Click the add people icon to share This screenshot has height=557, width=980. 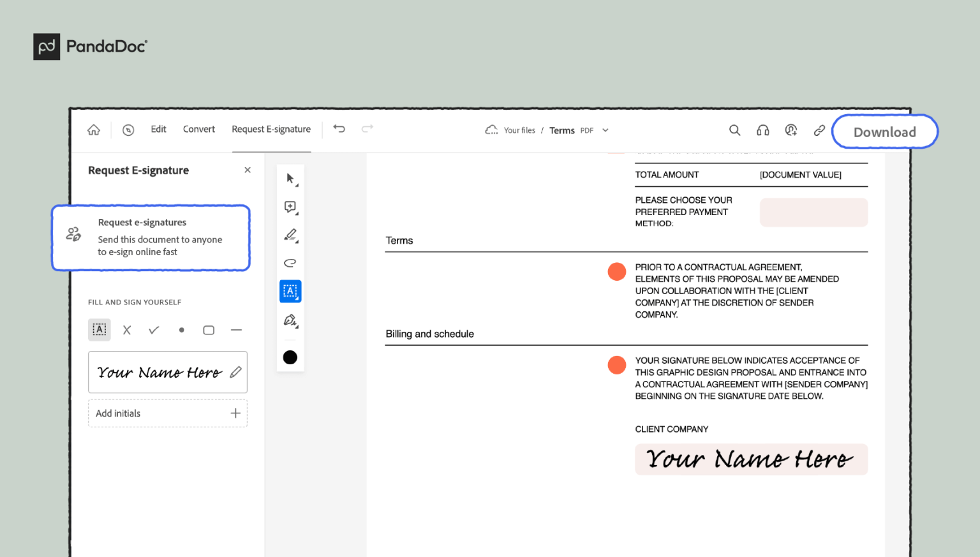(x=791, y=130)
